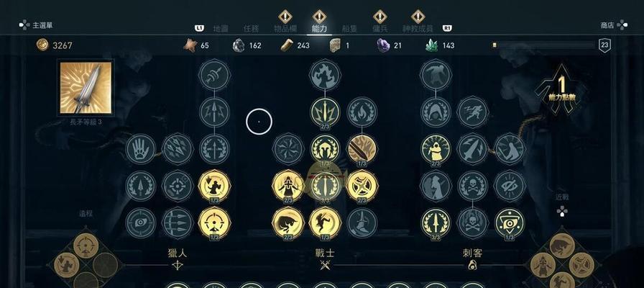Switch to the 物品欄 inventory tab
Screen dimensions: 644x288
click(x=285, y=28)
